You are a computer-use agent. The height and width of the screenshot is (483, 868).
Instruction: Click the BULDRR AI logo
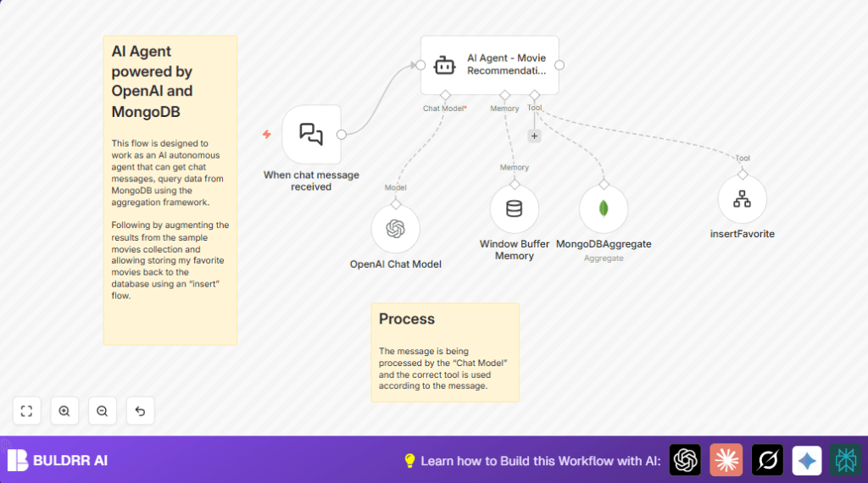(x=58, y=460)
